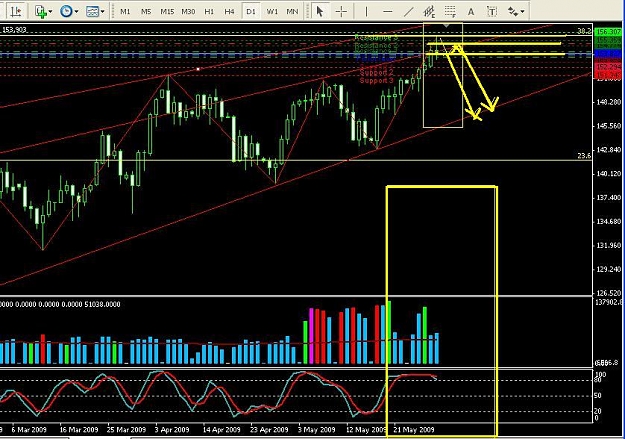
Task: Click the 153,903 price readout
Action: (15, 30)
